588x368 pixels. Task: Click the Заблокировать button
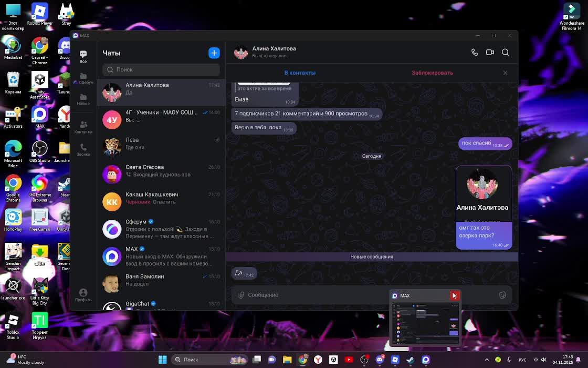pos(432,73)
